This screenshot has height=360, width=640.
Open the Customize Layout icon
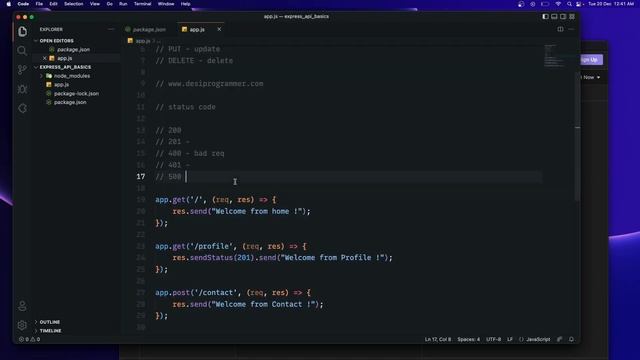click(572, 17)
